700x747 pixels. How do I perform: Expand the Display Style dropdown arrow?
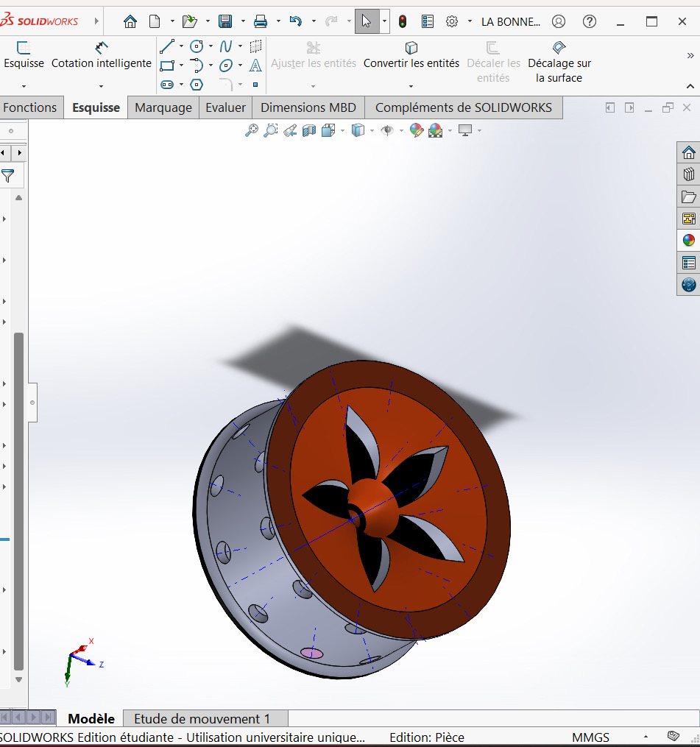(372, 131)
